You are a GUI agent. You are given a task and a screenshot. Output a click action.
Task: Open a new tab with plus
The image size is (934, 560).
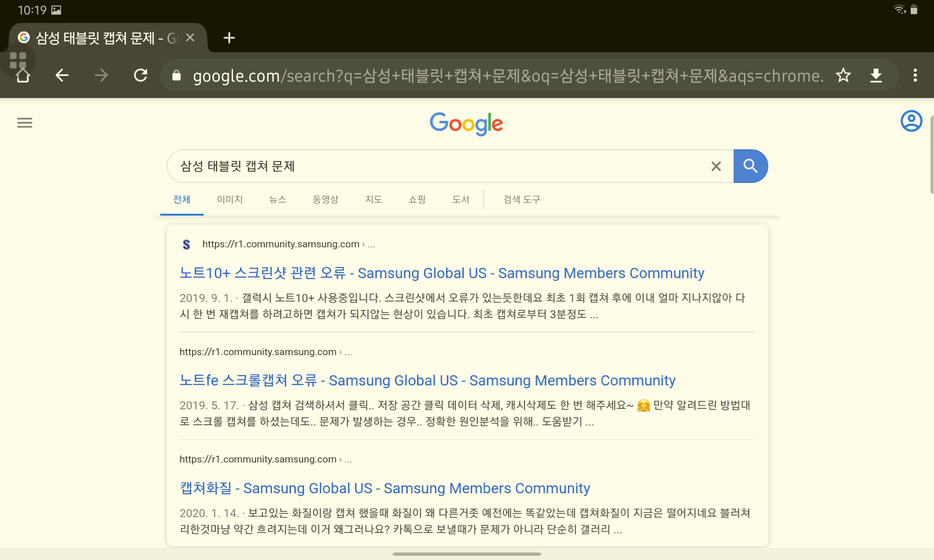(x=229, y=38)
